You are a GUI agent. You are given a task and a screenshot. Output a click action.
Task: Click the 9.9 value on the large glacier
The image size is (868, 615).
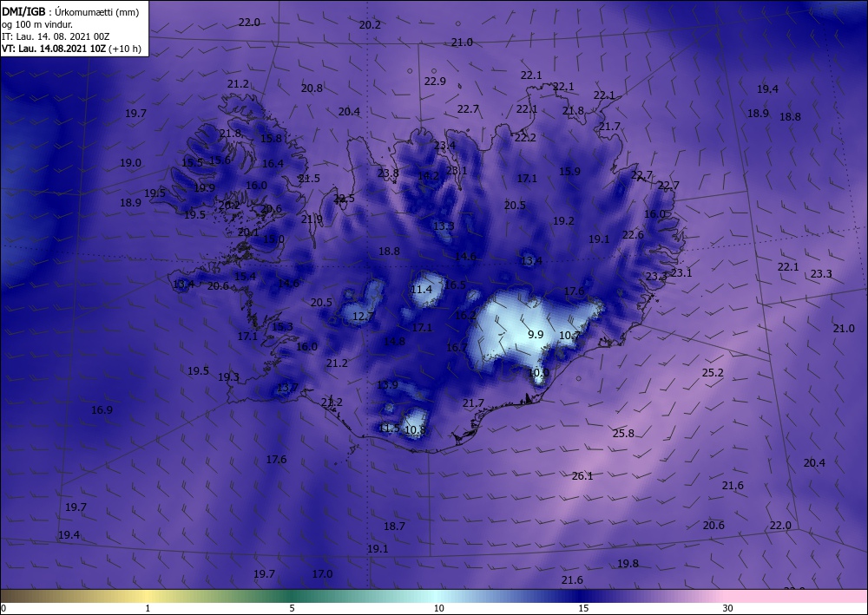536,335
